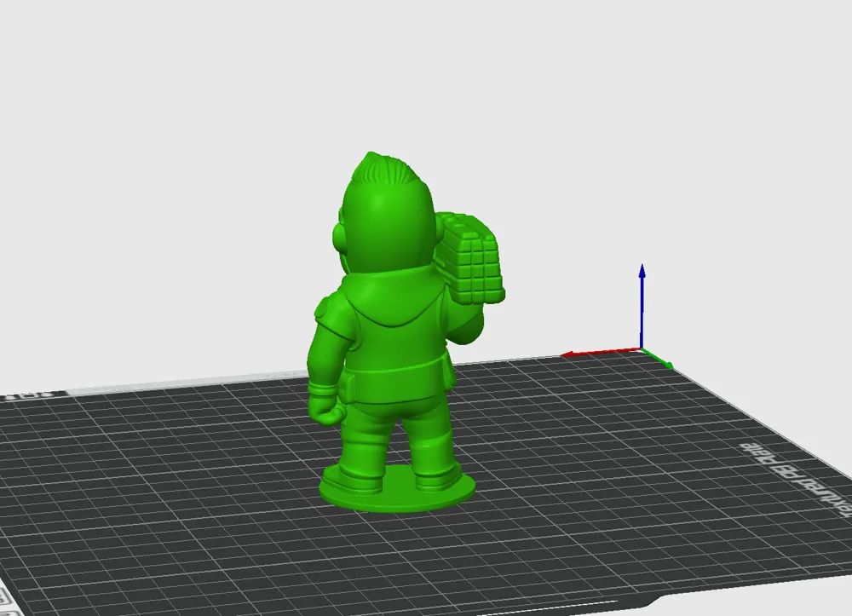
Task: Click the "Textured PEI plate" bed label
Action: point(797,480)
